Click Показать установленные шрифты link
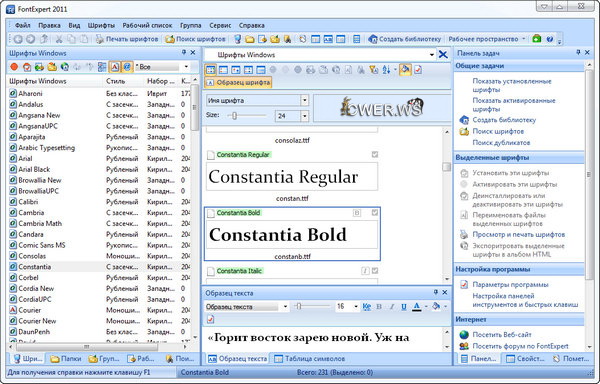The image size is (600, 384). point(512,85)
